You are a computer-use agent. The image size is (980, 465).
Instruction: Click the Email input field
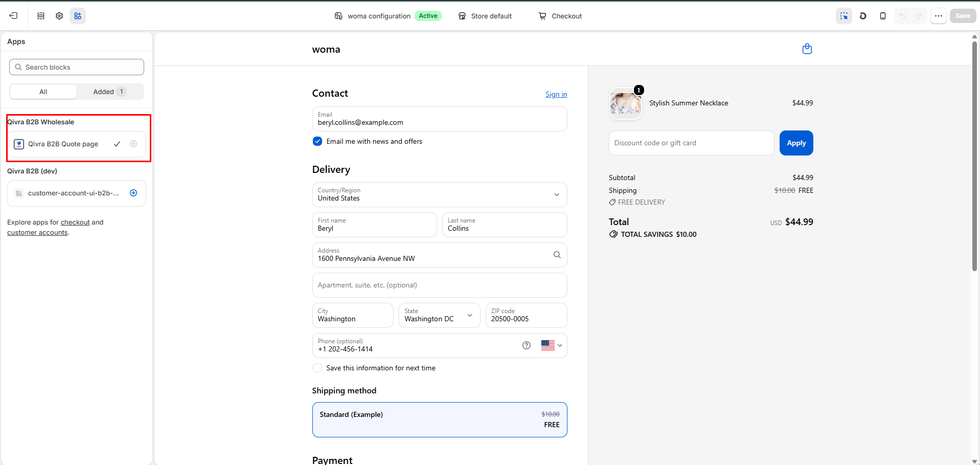coord(440,119)
